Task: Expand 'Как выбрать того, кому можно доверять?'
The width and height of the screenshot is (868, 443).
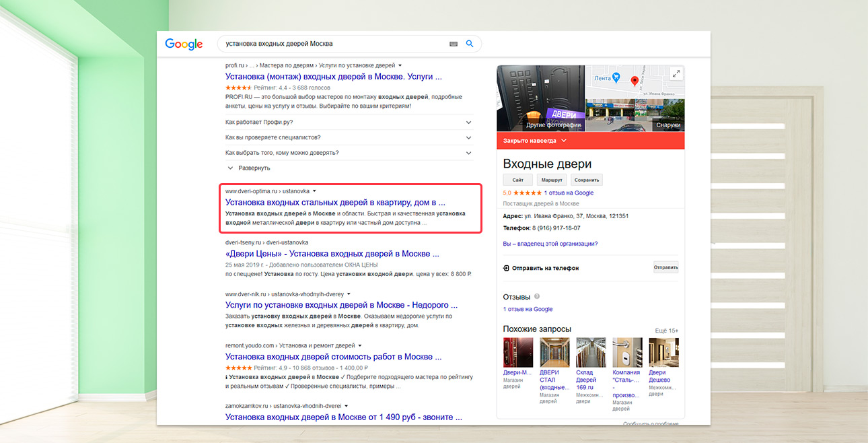Action: (x=469, y=153)
